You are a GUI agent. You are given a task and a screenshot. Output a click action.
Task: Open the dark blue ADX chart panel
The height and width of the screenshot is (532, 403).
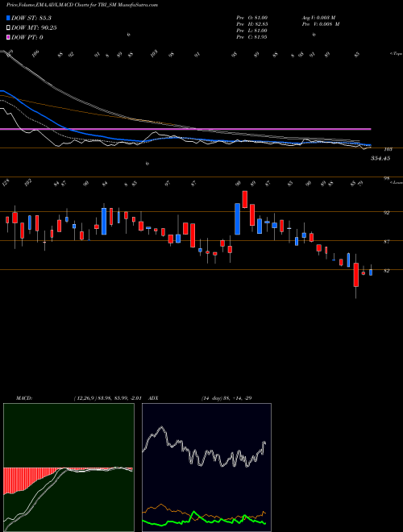[x=206, y=468]
